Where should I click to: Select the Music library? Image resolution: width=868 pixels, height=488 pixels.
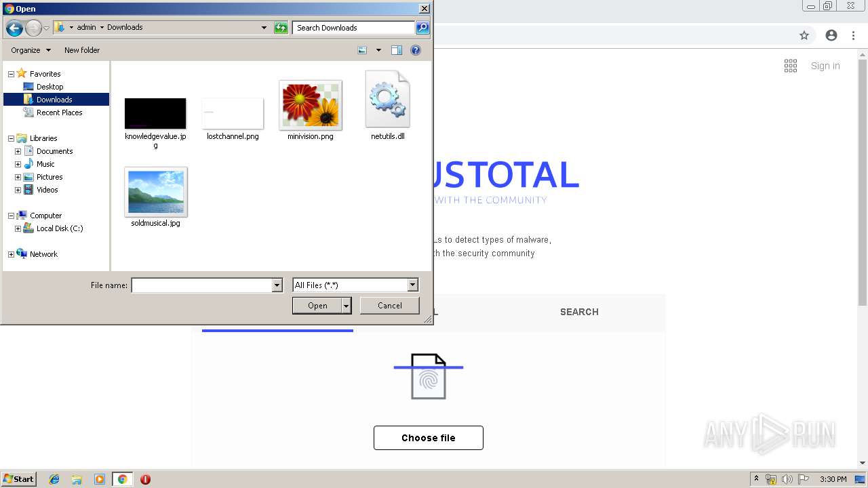[45, 164]
